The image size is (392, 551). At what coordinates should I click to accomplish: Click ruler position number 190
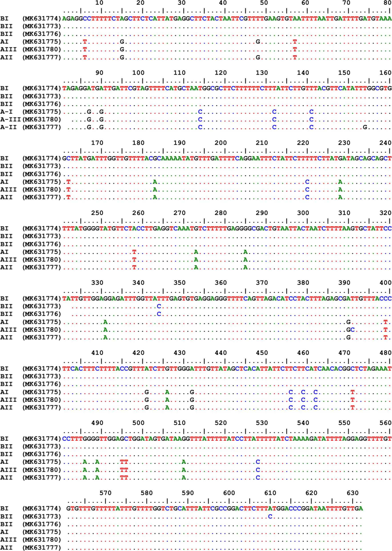tap(180, 143)
